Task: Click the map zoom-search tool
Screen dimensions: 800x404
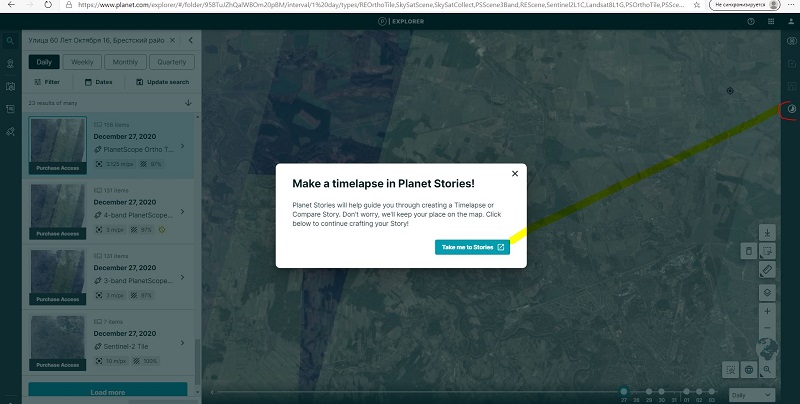Action: 767,370
